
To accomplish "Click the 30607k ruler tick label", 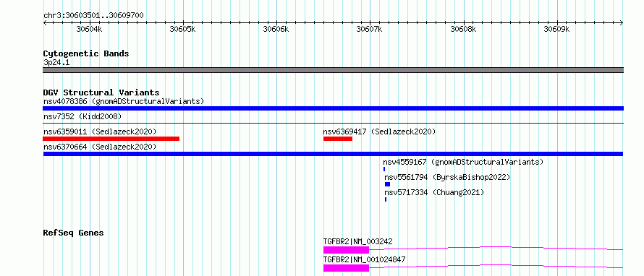I will 369,29.
